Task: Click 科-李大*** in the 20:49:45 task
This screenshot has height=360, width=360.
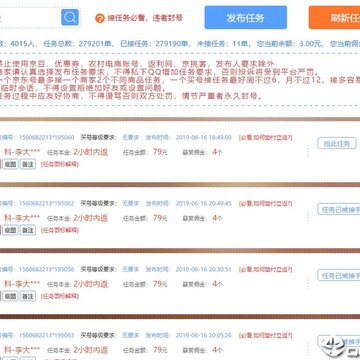Action: (22, 218)
